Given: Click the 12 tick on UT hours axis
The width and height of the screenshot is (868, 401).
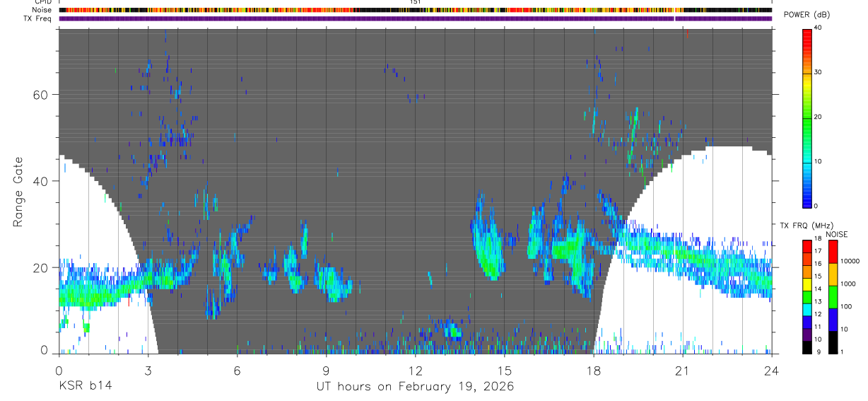Looking at the screenshot, I should 415,369.
